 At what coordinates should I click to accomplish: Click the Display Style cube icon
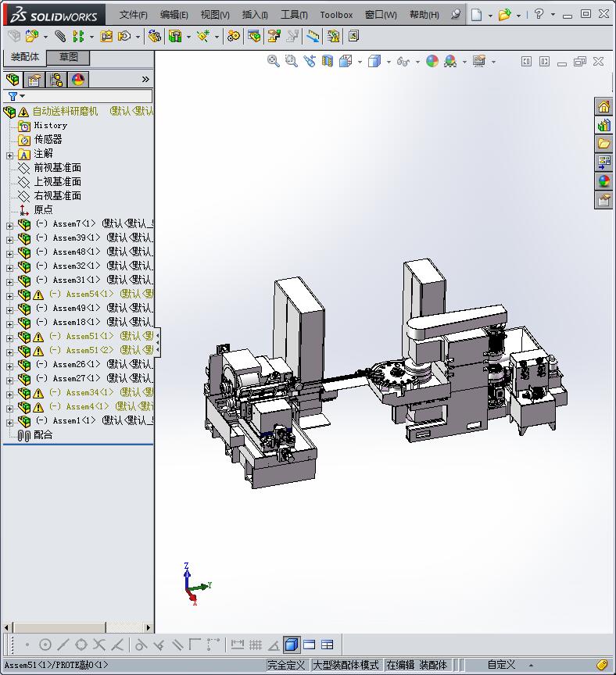pyautogui.click(x=374, y=61)
